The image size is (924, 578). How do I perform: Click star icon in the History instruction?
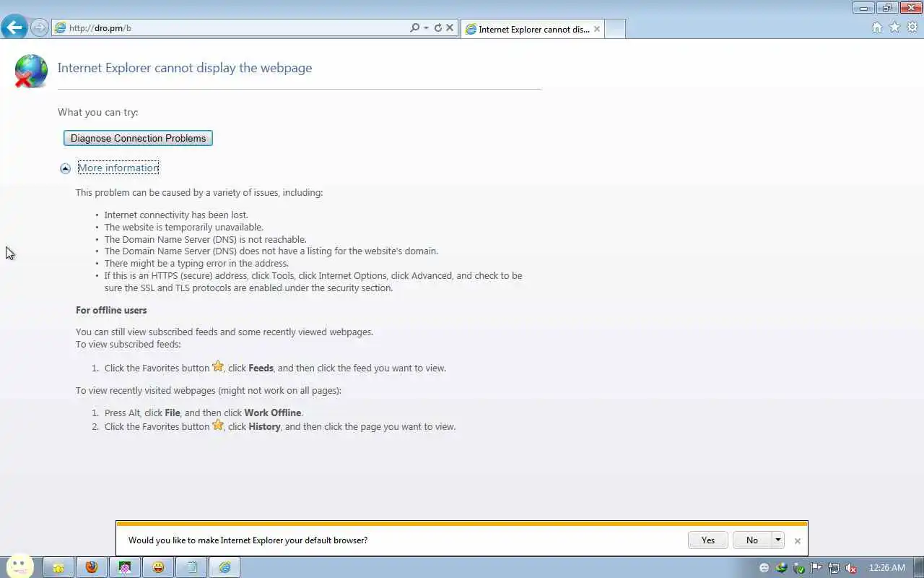coord(218,425)
